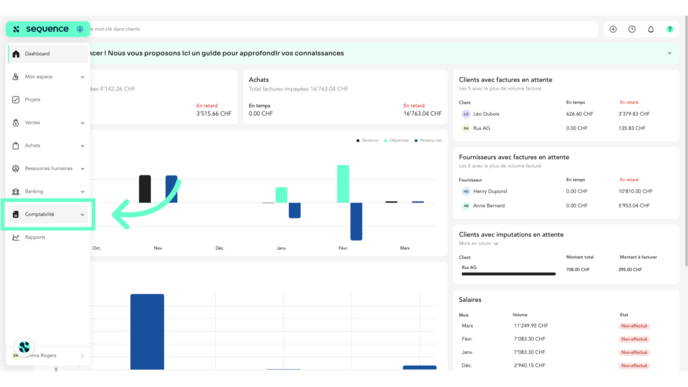
Task: Expand the Ventes menu chevron
Action: [x=82, y=123]
